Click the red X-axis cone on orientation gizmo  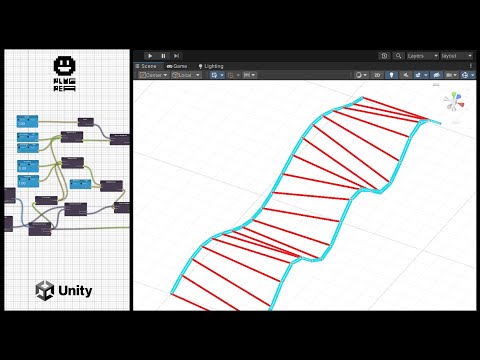tap(460, 105)
